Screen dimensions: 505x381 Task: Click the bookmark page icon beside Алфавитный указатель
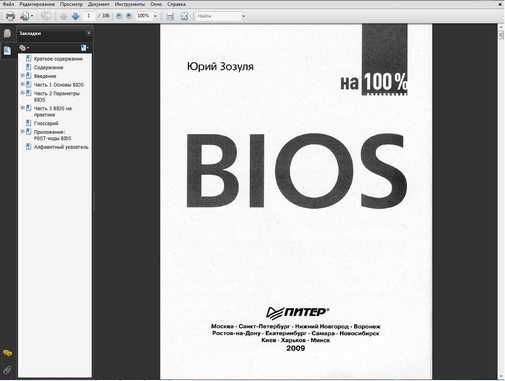click(x=29, y=147)
